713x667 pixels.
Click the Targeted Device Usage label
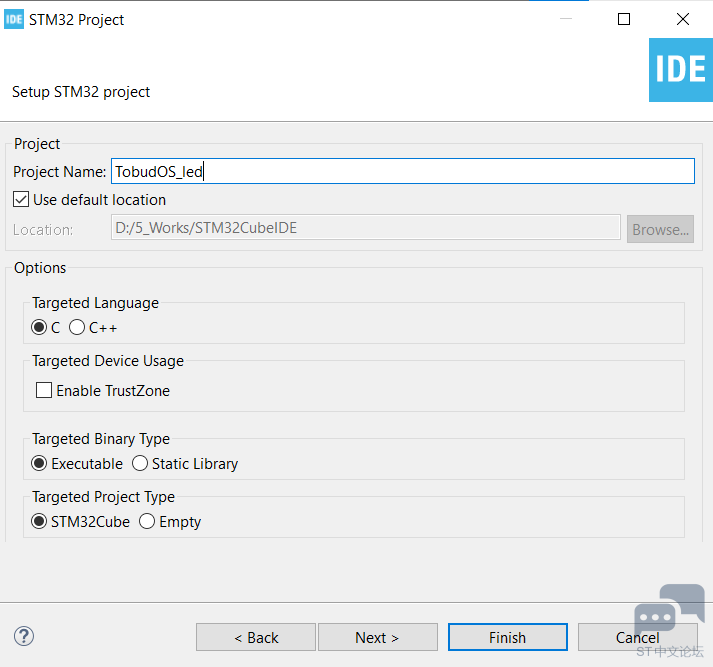[x=108, y=361]
